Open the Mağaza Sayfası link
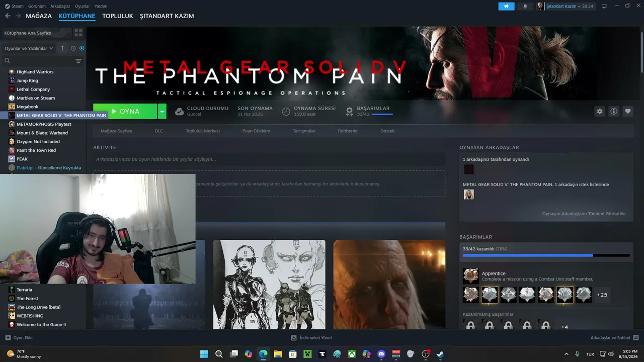This screenshot has height=362, width=644. coord(116,131)
